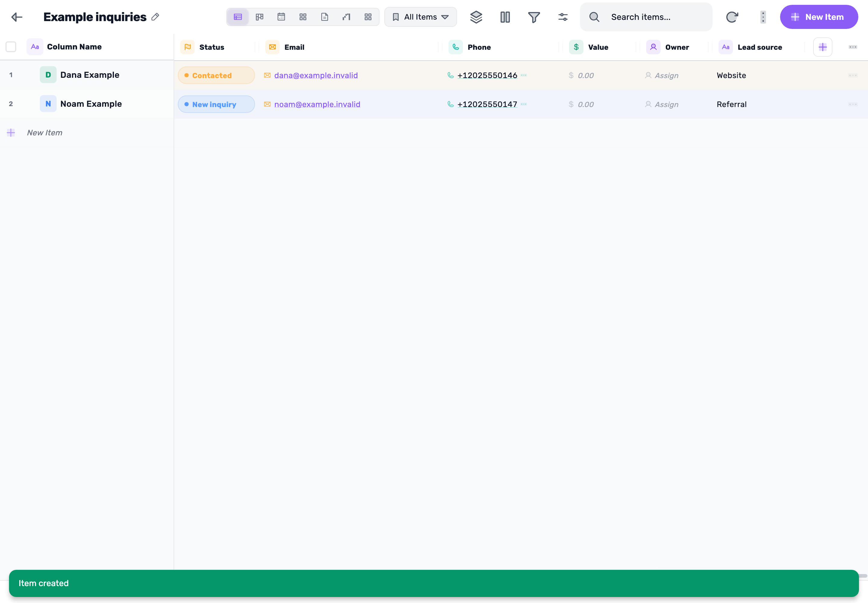This screenshot has width=868, height=603.
Task: Click the New Item row below the list
Action: (x=86, y=133)
